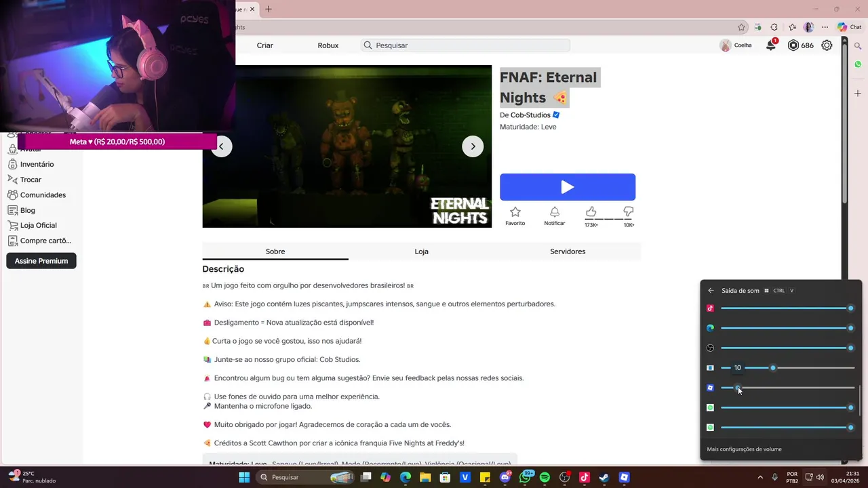Open the Criar menu in Roblox header
The image size is (868, 488).
tap(264, 45)
